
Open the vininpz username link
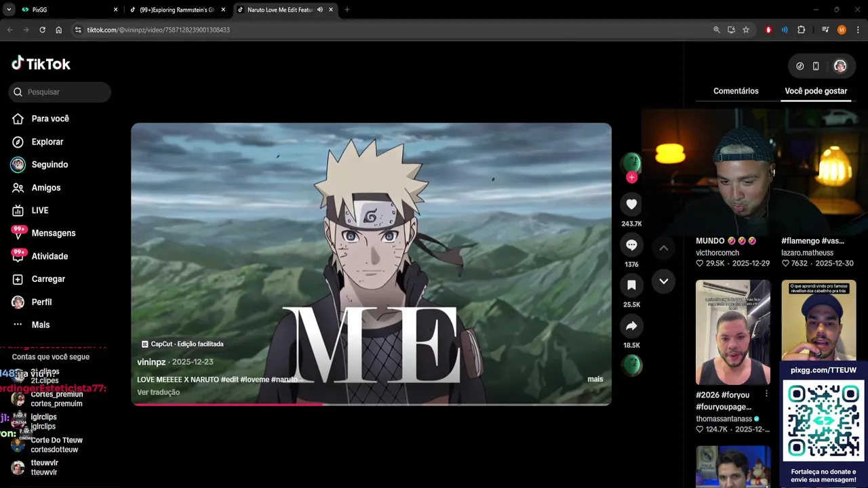(x=151, y=362)
